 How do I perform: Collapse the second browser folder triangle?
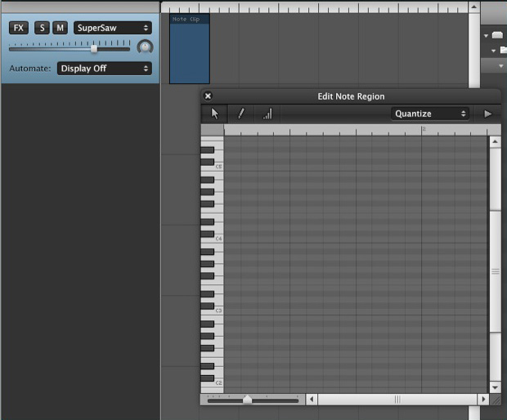tap(493, 51)
